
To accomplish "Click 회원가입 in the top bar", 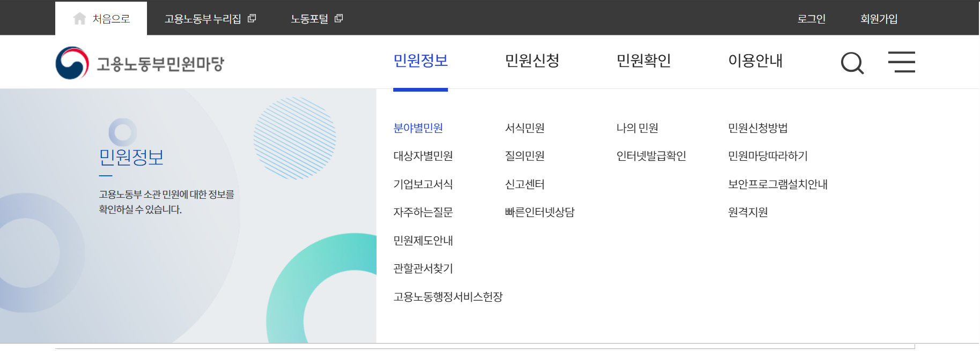I will (879, 19).
